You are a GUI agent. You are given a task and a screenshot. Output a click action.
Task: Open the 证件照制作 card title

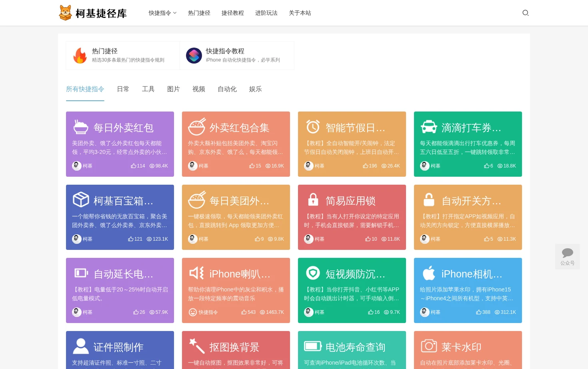tap(118, 347)
